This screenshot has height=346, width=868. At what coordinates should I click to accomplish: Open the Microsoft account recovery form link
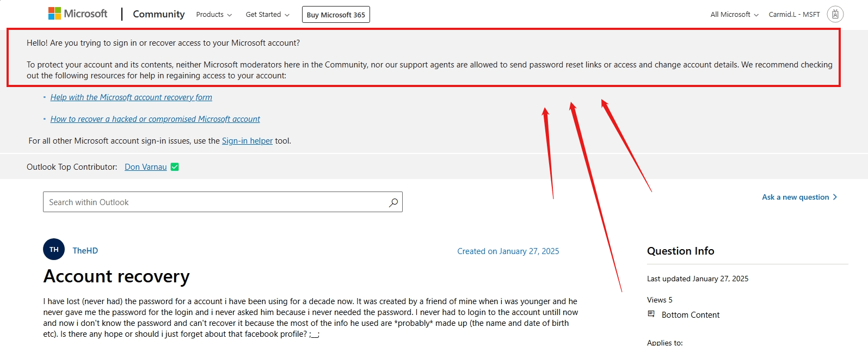131,97
